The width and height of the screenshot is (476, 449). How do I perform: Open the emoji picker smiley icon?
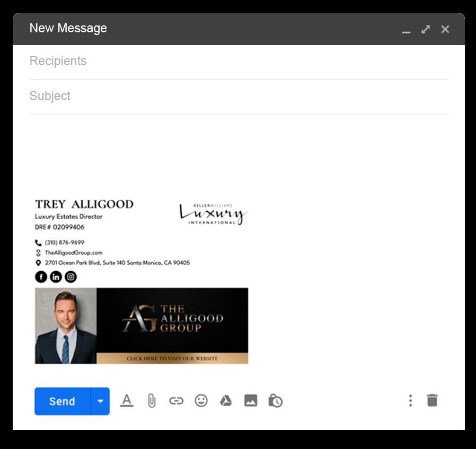(201, 401)
